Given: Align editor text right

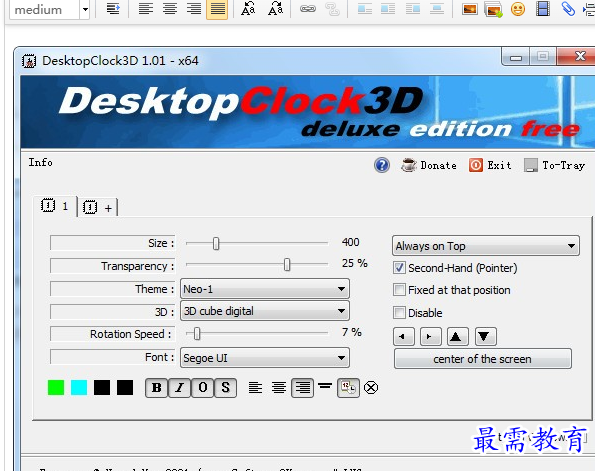Looking at the screenshot, I should [194, 8].
